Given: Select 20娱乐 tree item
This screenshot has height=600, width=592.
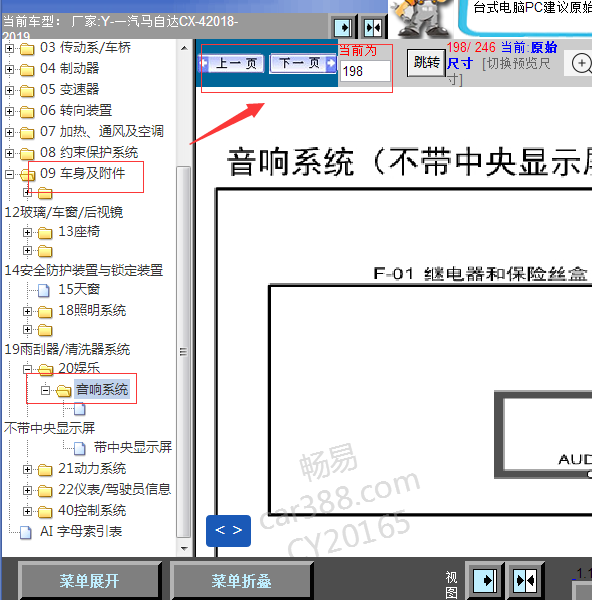Looking at the screenshot, I should 79,368.
